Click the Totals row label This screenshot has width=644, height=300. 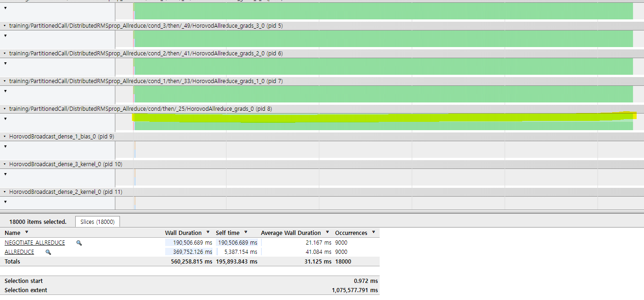pos(12,262)
